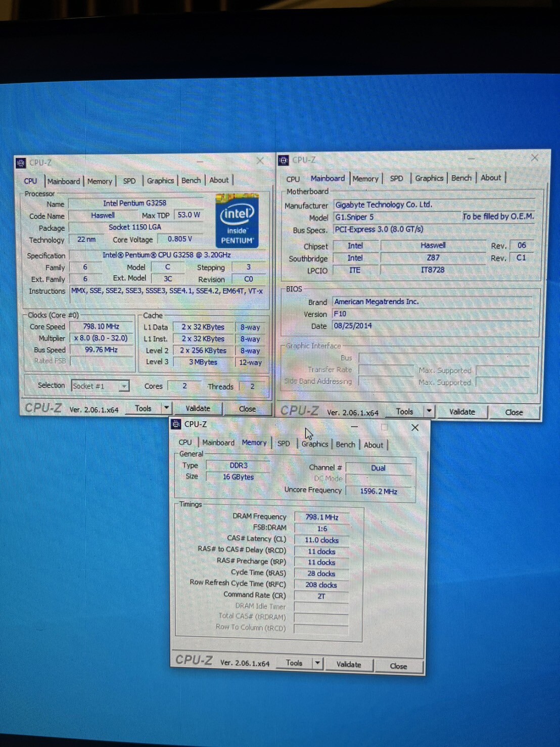560x747 pixels.
Task: Click the CPU-Z app icon in the left window title bar
Action: 21,163
